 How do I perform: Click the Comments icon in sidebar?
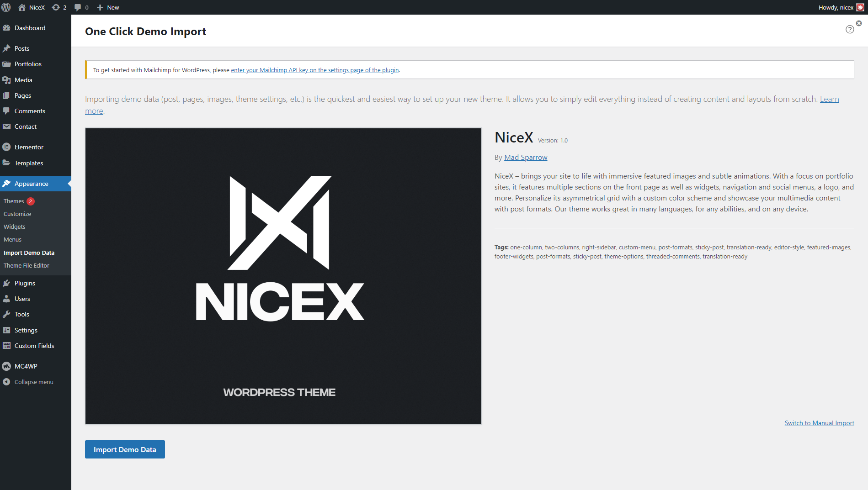[6, 111]
